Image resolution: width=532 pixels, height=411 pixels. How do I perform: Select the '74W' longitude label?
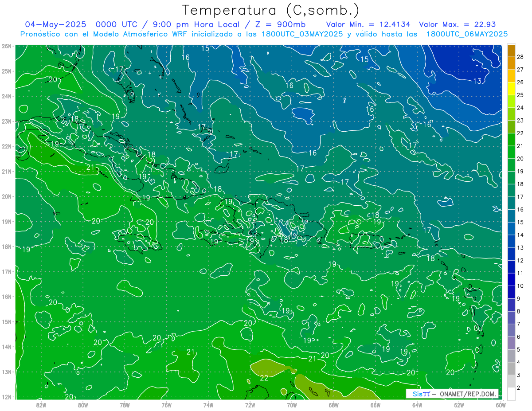(208, 404)
